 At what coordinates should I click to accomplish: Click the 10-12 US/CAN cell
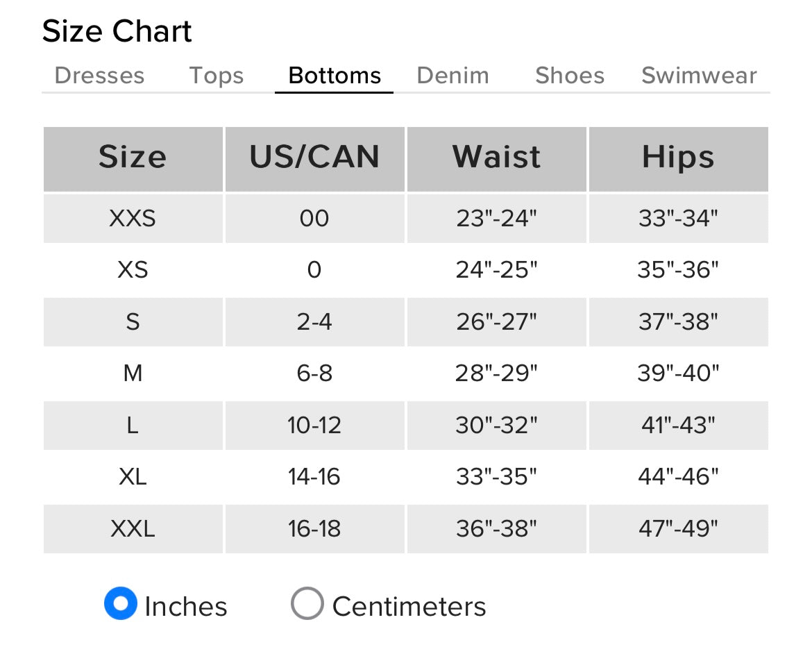(x=314, y=425)
